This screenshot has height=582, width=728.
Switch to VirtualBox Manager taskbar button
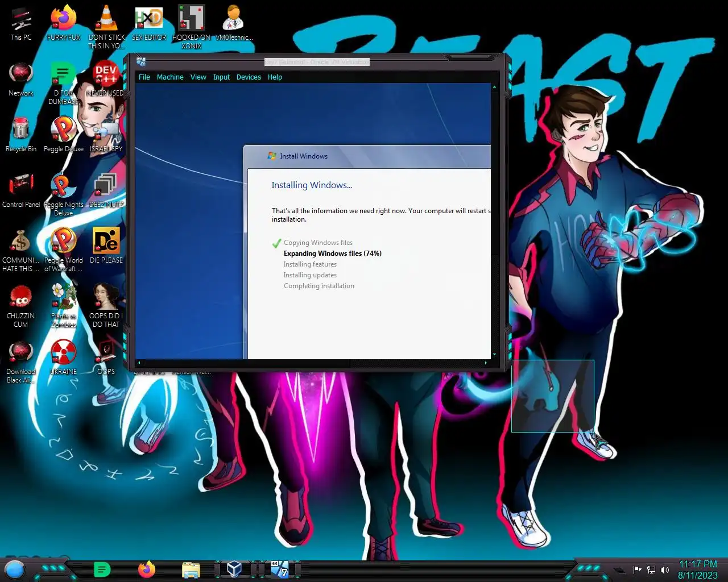click(234, 569)
